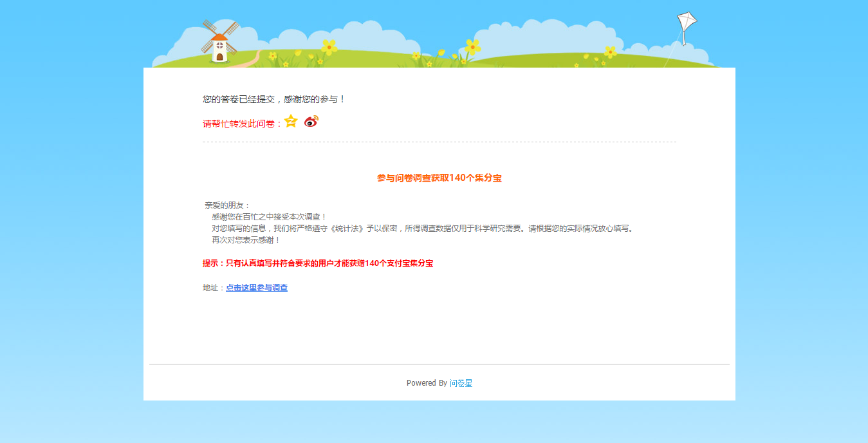This screenshot has width=868, height=443.
Task: Click the red 提示 reward notice text
Action: click(x=317, y=263)
